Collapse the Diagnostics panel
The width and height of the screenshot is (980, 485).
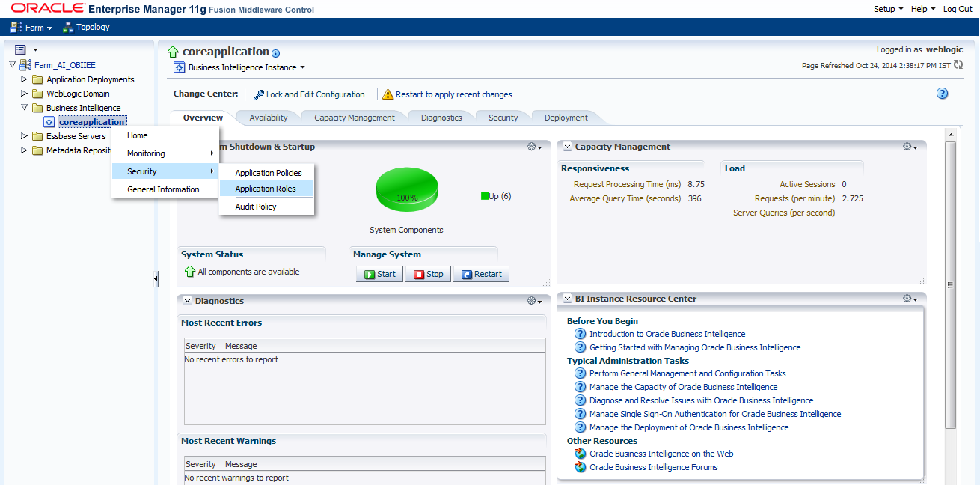coord(187,301)
